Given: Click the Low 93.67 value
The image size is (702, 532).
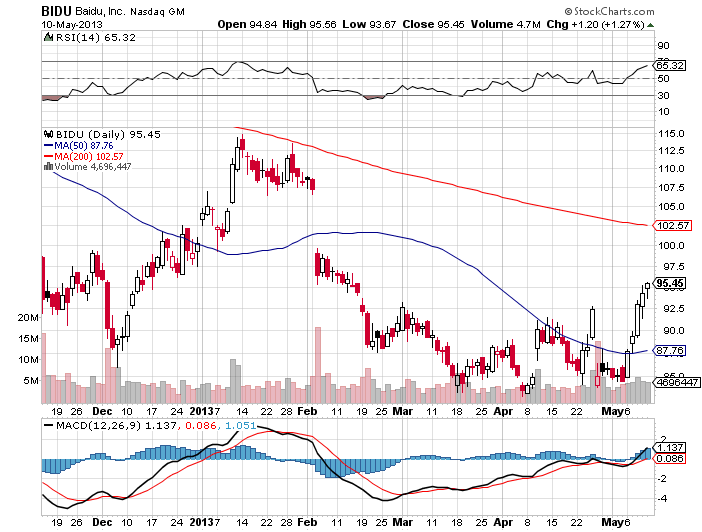Looking at the screenshot, I should pyautogui.click(x=369, y=24).
